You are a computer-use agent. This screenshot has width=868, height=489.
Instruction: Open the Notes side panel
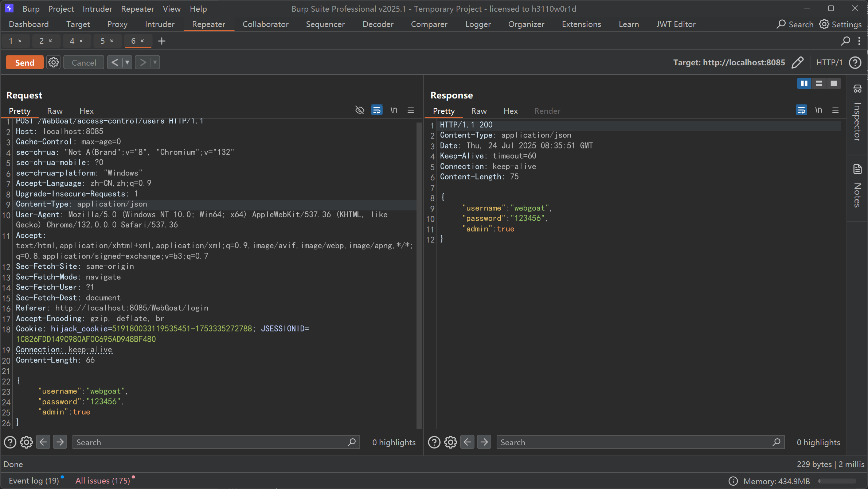point(857,186)
